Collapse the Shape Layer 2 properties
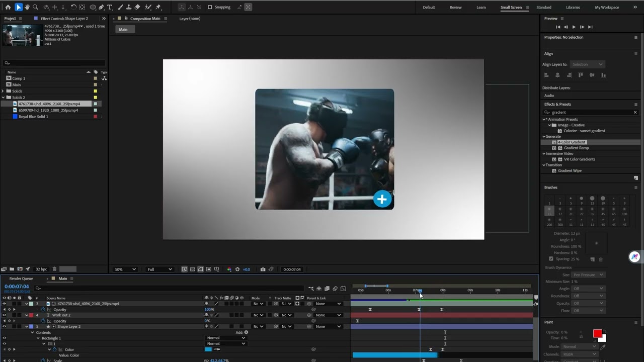Screen dimensions: 644x362 pos(26,327)
